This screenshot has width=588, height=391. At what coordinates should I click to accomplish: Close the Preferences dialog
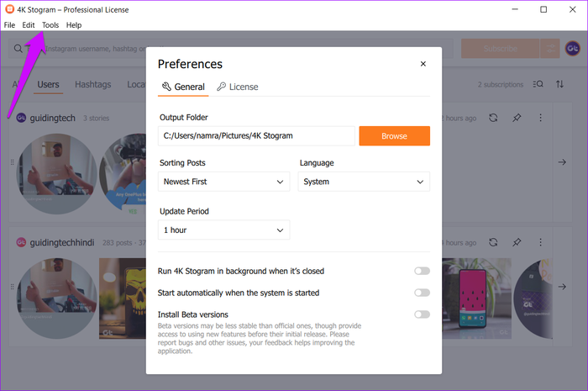(x=423, y=64)
